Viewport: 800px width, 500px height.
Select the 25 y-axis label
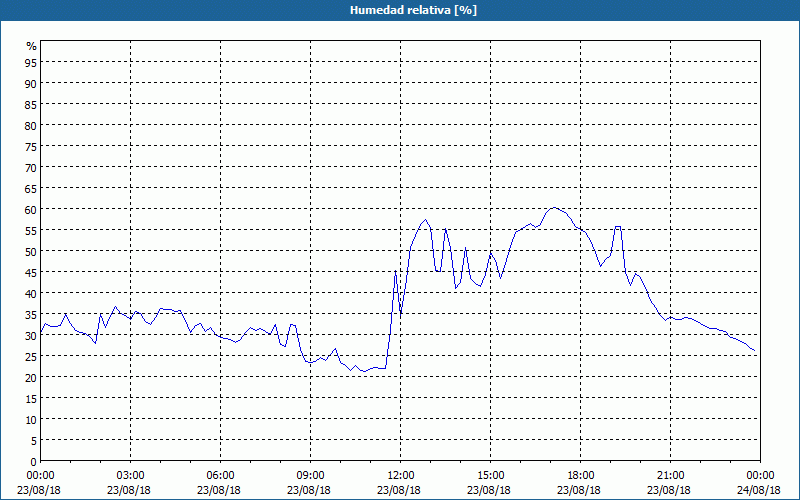[31, 356]
